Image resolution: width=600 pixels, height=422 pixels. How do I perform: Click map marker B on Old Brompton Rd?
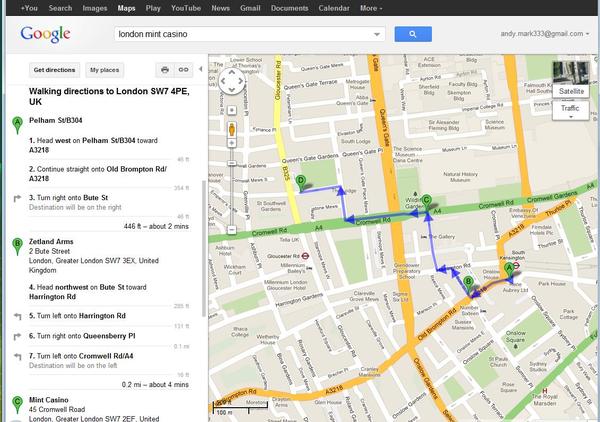(468, 285)
